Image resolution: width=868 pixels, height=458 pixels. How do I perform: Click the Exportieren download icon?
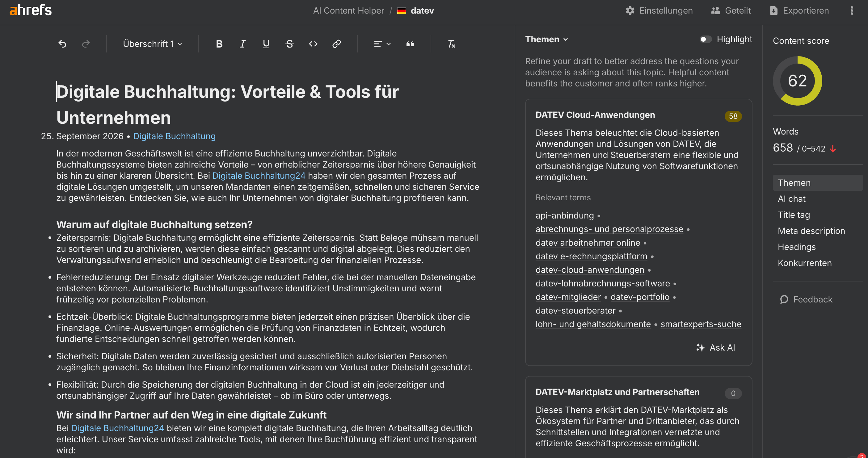(774, 10)
